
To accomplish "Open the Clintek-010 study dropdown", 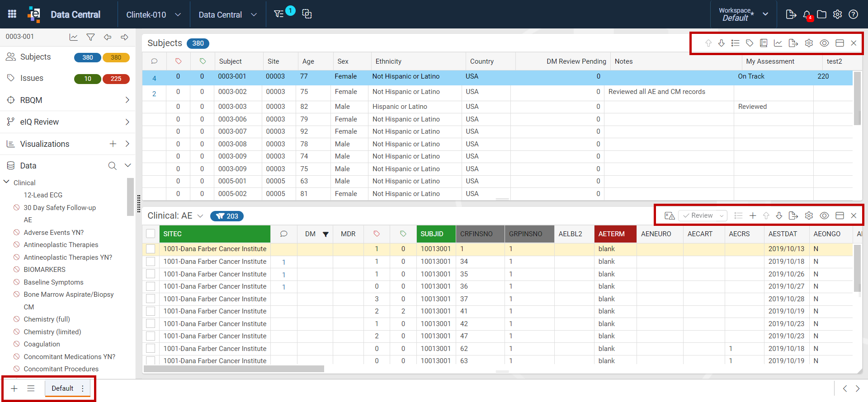I will click(x=153, y=14).
